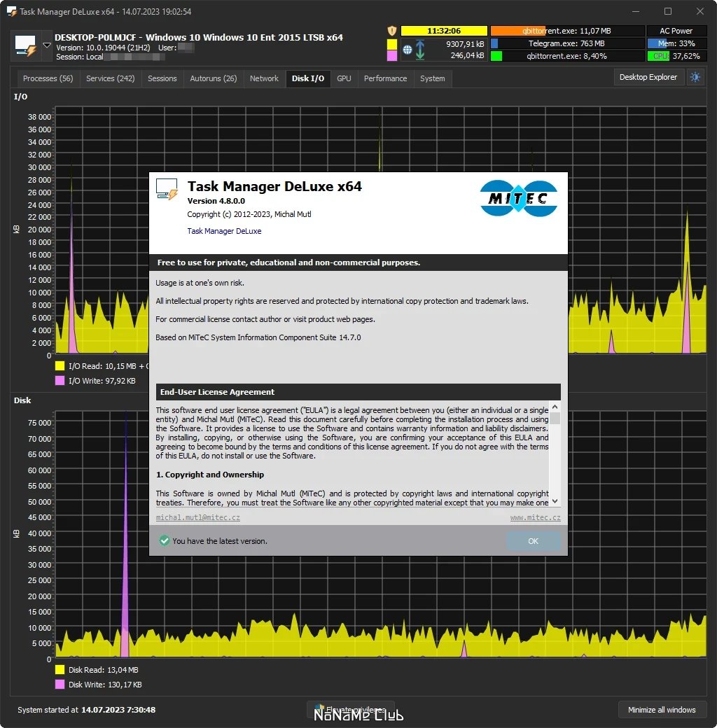Click the Disk Write: 130,17 KB label
The height and width of the screenshot is (728, 717).
click(106, 685)
